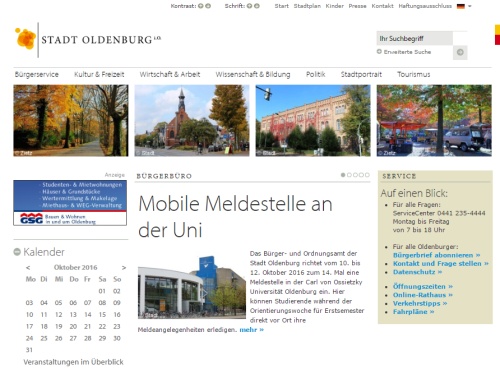The image size is (500, 369).
Task: Collapse the Kalender section with its round icon
Action: [17, 252]
